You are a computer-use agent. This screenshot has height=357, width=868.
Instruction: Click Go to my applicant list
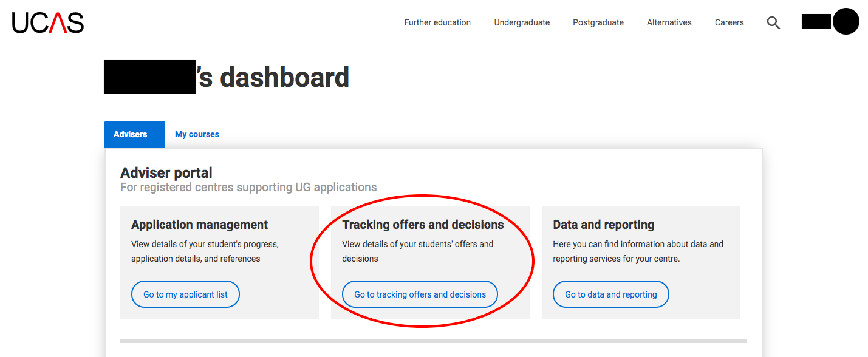click(x=185, y=294)
